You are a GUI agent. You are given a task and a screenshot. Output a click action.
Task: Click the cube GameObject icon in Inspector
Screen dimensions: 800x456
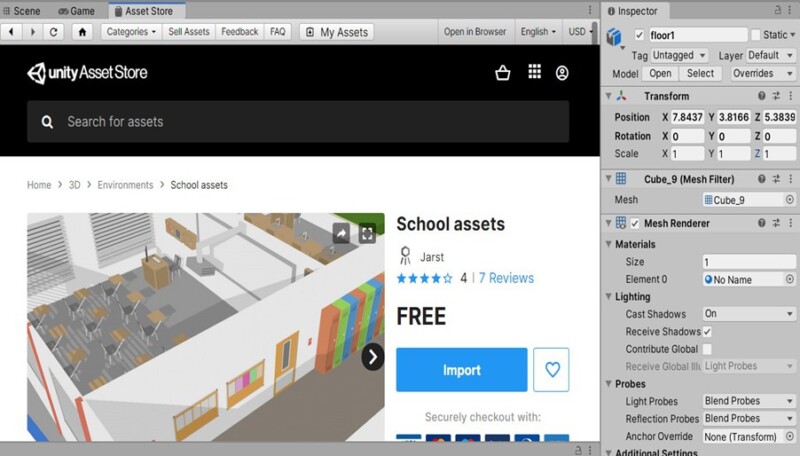pos(614,37)
